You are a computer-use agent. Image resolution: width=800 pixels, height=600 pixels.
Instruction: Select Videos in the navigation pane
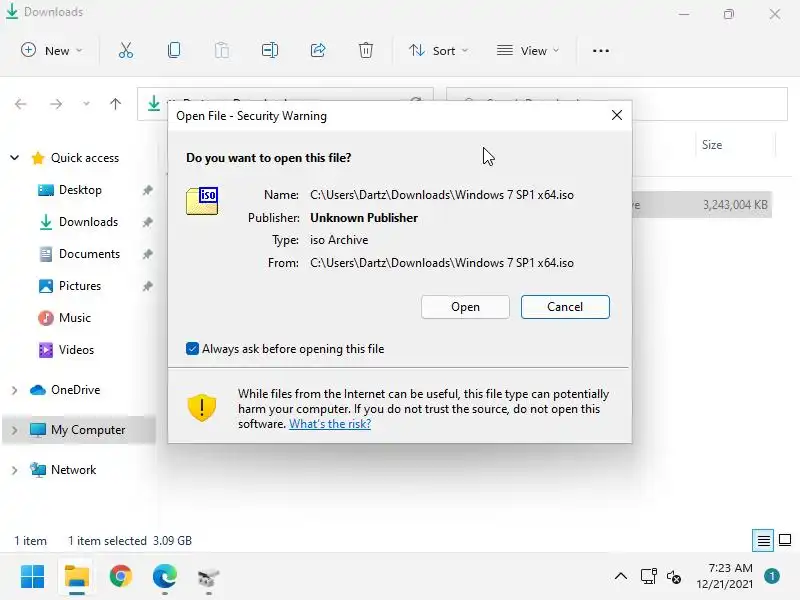[76, 350]
